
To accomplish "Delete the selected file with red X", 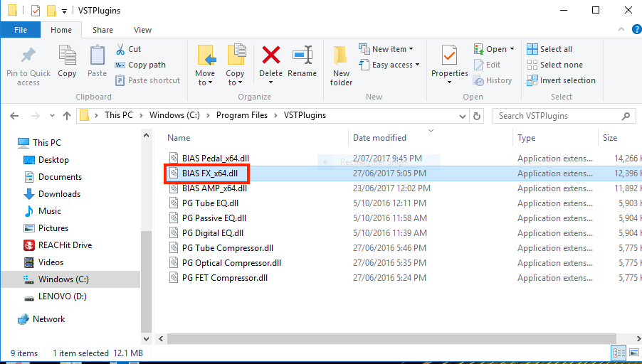I will click(x=270, y=61).
